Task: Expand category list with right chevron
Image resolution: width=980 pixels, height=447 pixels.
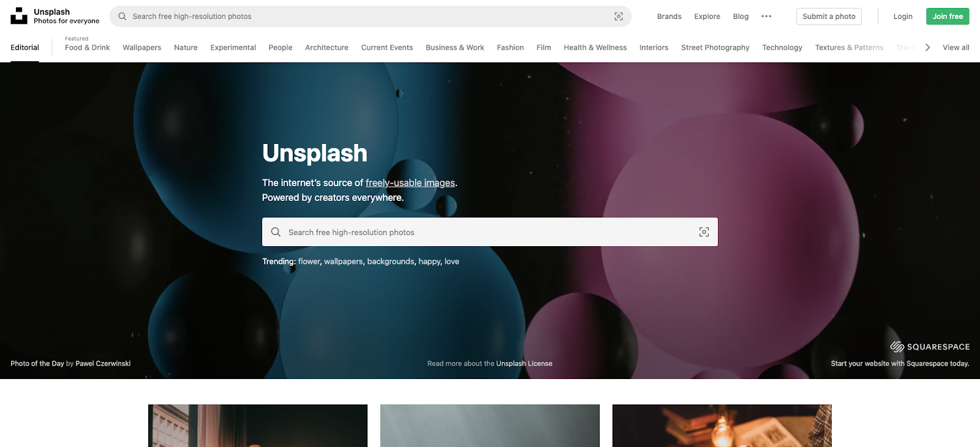Action: click(927, 47)
